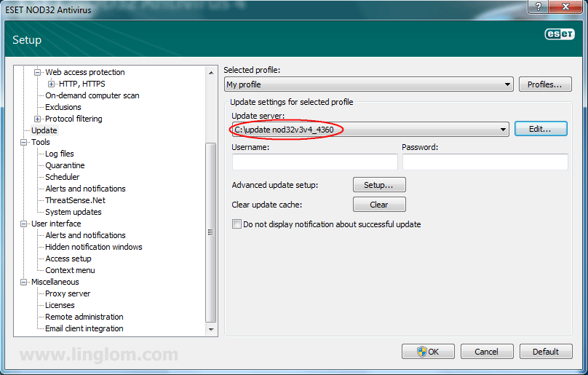Collapse the User interface tree node
Screen dimensions: 588x375
pos(23,224)
